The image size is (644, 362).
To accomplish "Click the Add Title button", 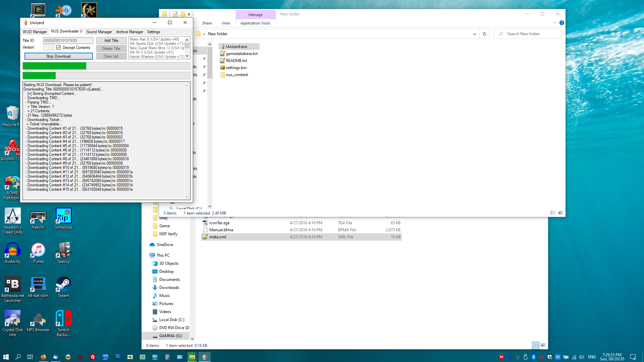I will point(111,41).
